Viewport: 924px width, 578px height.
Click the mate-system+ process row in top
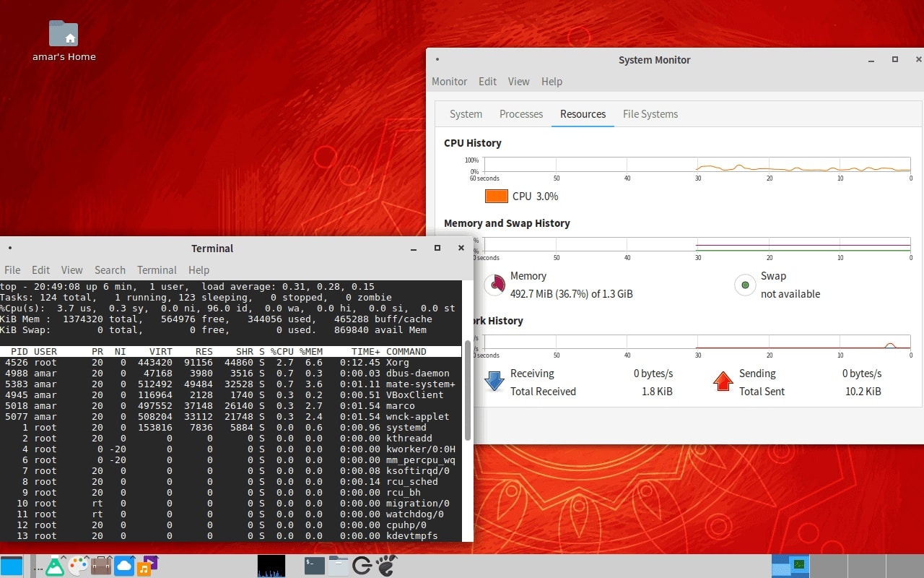click(x=231, y=384)
